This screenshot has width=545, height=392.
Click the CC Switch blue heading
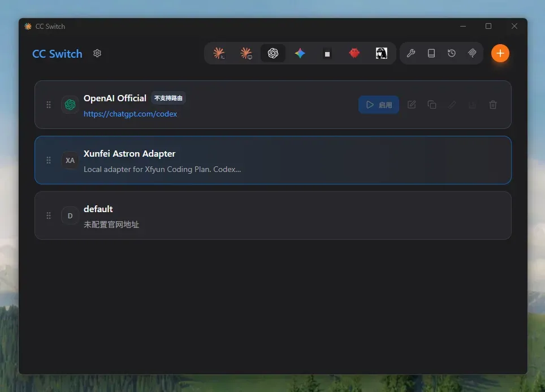coord(57,54)
